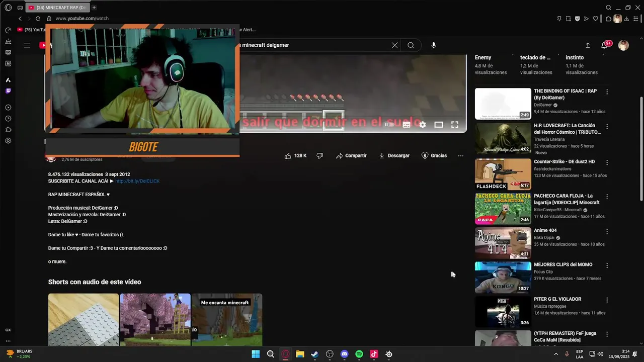Click the browser address bar URL
Viewport: 644px width, 362px height.
[x=82, y=19]
